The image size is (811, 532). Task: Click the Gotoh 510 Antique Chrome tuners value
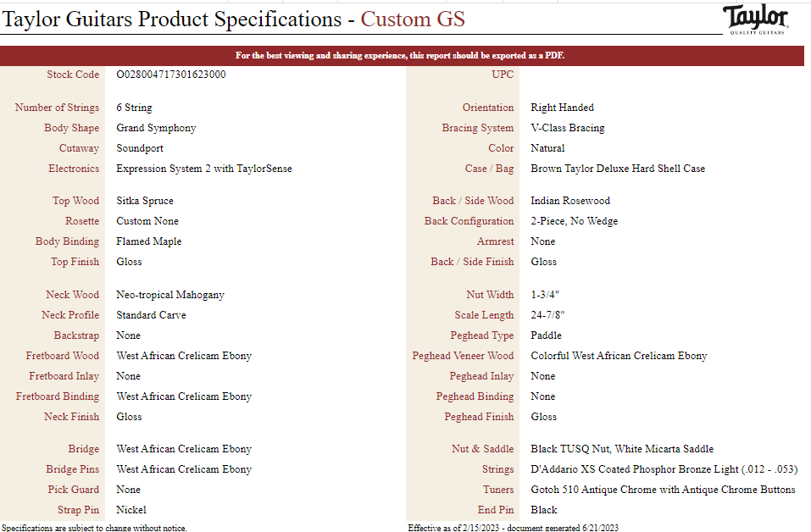(663, 490)
